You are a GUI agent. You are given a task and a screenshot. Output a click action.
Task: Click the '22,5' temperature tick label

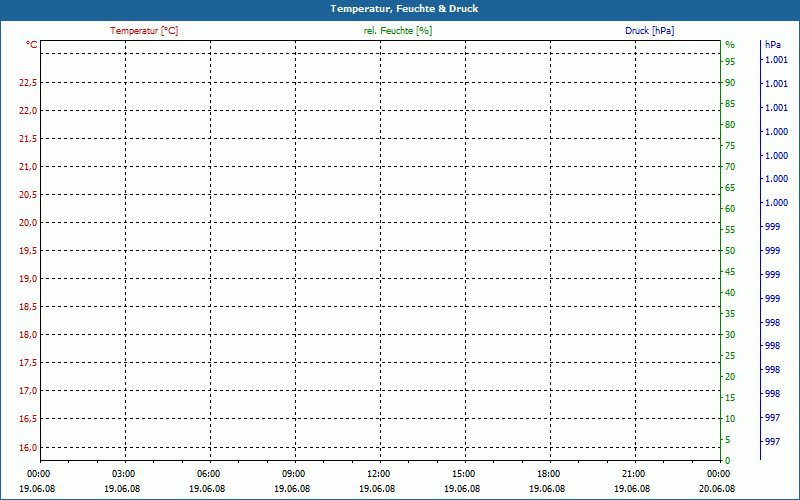pos(28,83)
